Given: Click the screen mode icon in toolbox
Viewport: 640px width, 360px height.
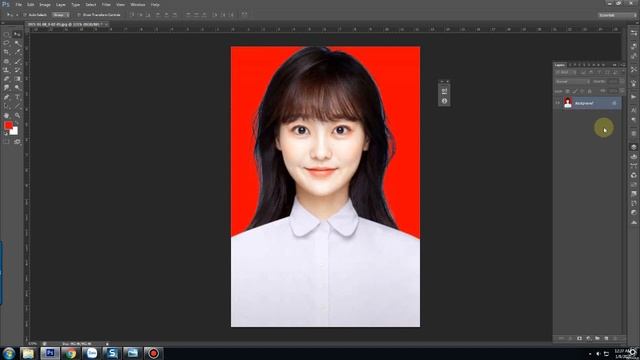Looking at the screenshot, I should tap(17, 142).
